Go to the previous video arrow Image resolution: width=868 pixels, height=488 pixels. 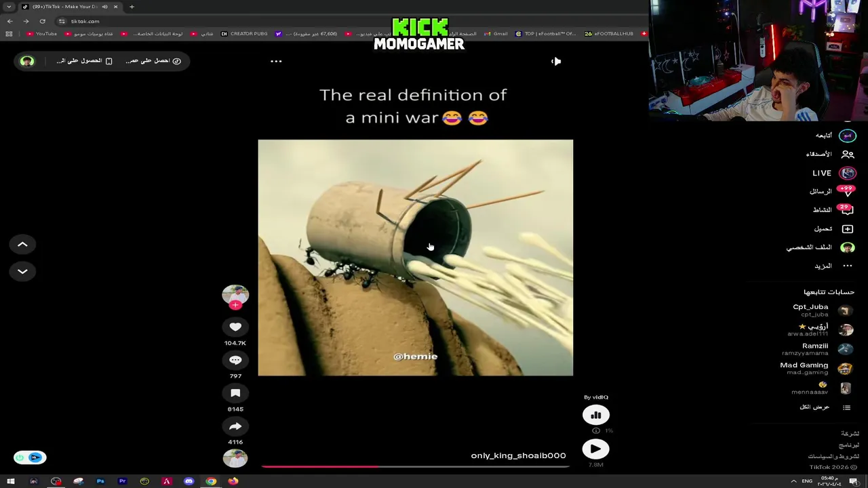(22, 244)
